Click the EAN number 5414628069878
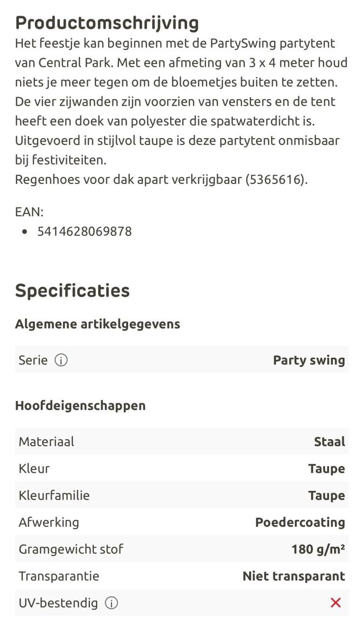The width and height of the screenshot is (364, 629). 84,231
